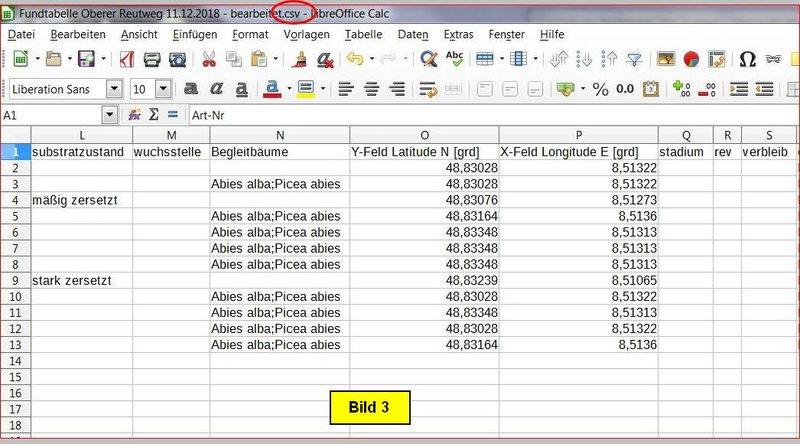Click the select-all corner button

tap(15, 135)
